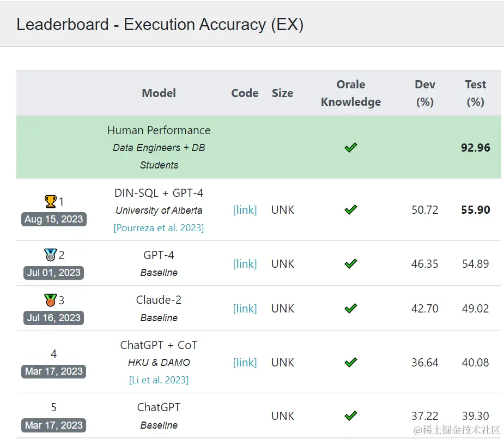The width and height of the screenshot is (504, 439).
Task: Open the code link for DIN-SQL + GPT-4
Action: tap(245, 210)
